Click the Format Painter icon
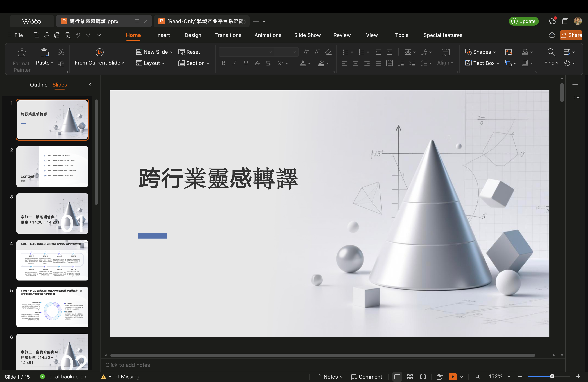Viewport: 588px width, 382px height. tap(22, 52)
